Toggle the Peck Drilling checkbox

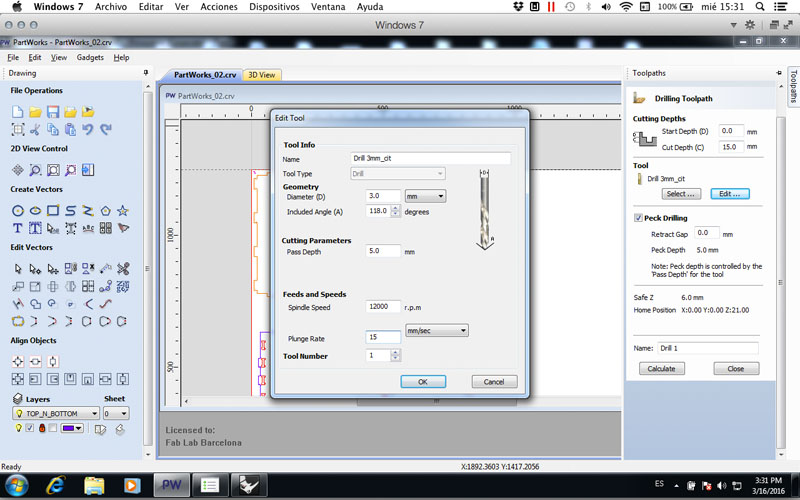[x=638, y=218]
